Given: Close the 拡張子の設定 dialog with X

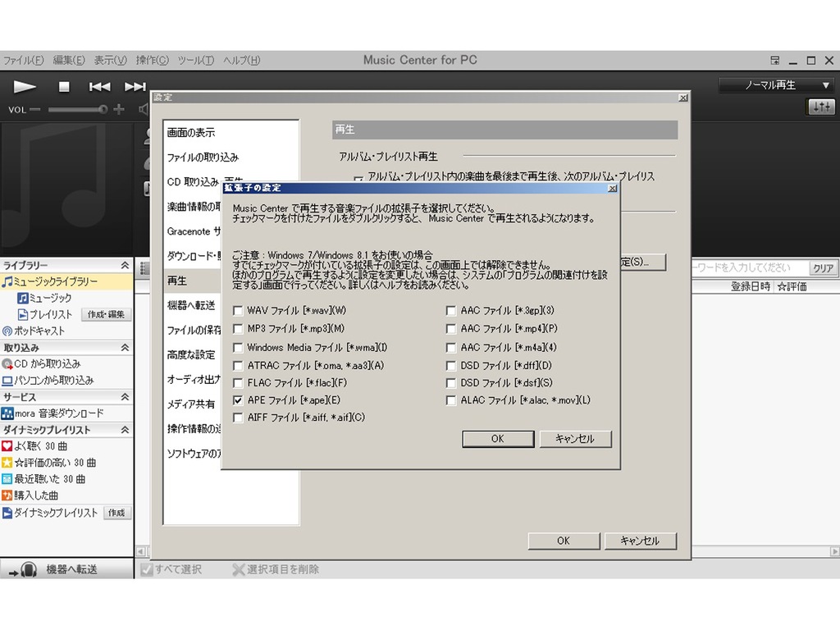Looking at the screenshot, I should (x=612, y=189).
